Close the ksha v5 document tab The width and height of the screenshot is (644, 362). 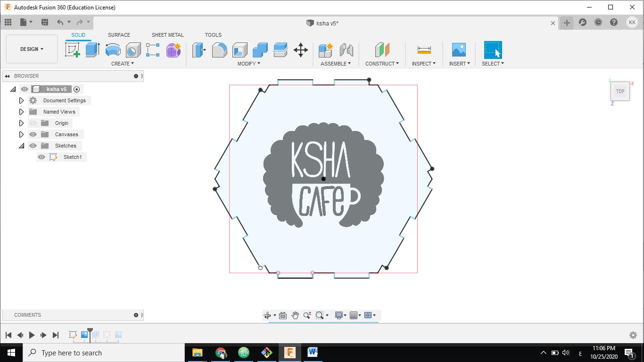(553, 23)
